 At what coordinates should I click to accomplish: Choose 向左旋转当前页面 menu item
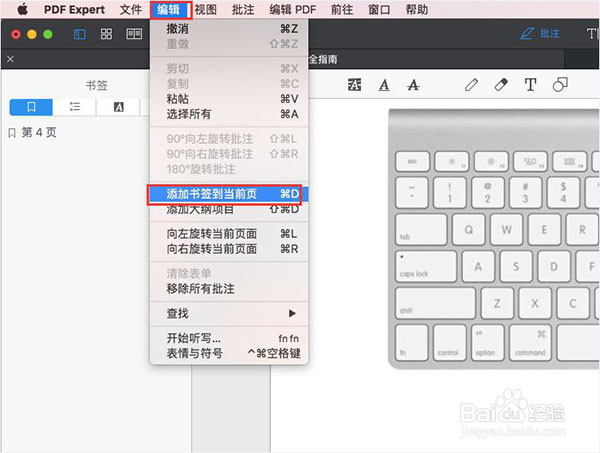pos(229,234)
